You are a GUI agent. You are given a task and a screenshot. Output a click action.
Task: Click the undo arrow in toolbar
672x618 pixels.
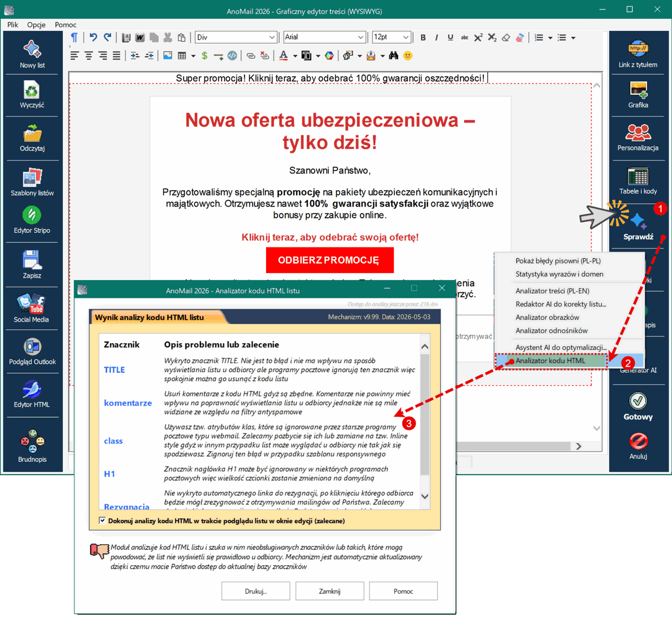(93, 38)
